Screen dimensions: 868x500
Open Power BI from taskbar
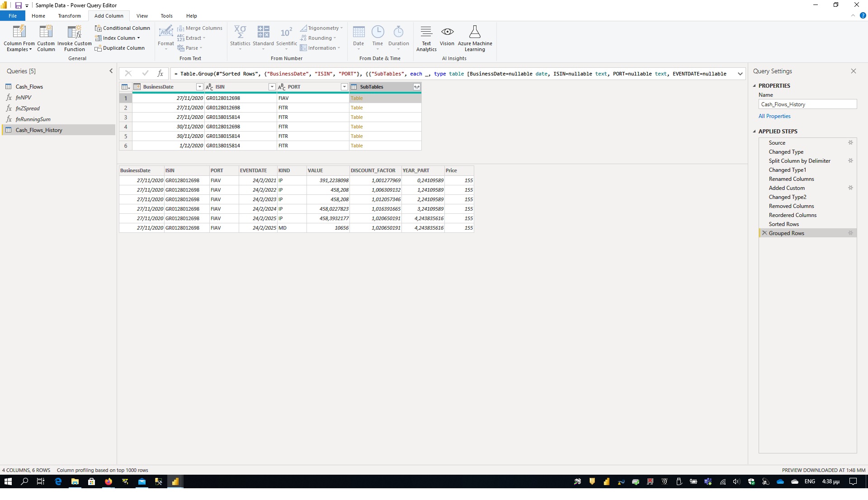pos(175,482)
